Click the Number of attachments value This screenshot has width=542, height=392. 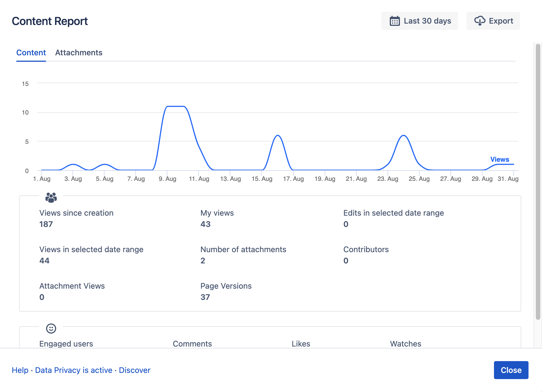pos(203,261)
